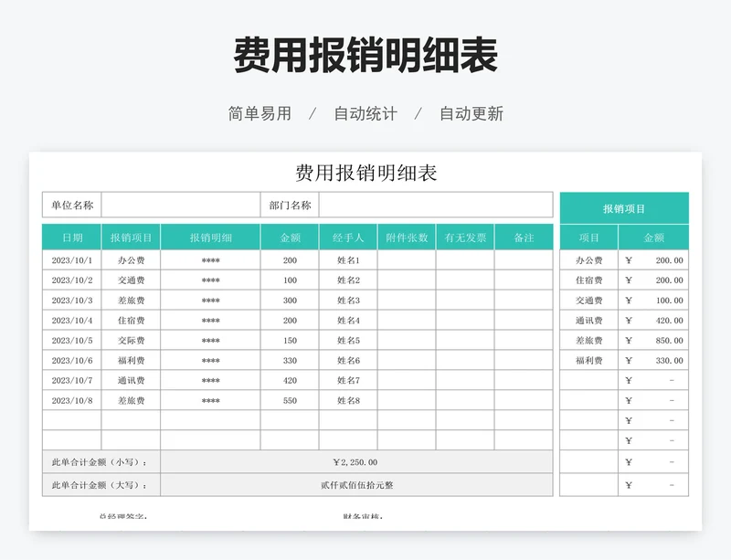Click the 贰仟贰佰伍拾元整 total cell
The height and width of the screenshot is (560, 731).
point(356,485)
